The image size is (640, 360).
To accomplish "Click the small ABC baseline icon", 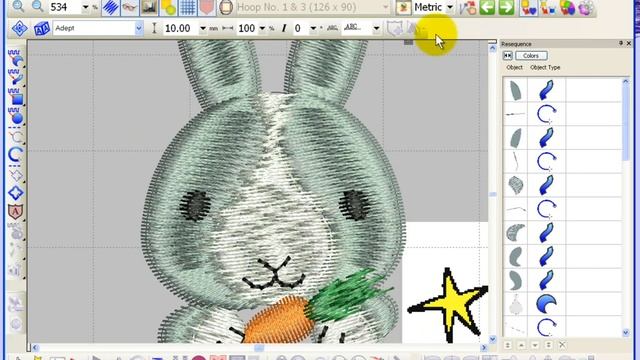I will [332, 28].
